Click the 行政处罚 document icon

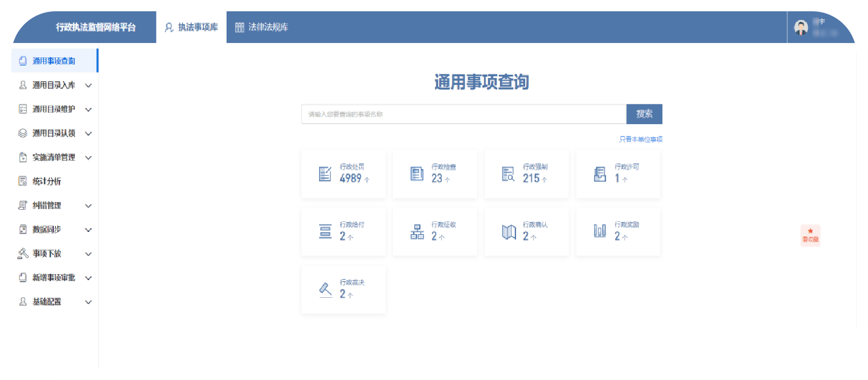tap(325, 174)
